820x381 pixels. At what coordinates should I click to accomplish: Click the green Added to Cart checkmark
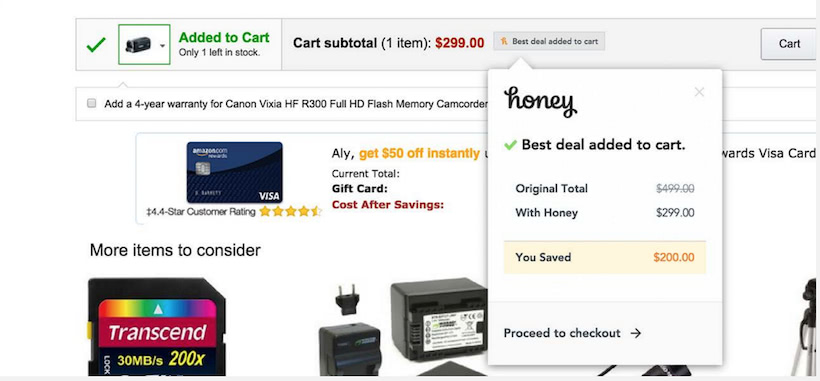(96, 45)
